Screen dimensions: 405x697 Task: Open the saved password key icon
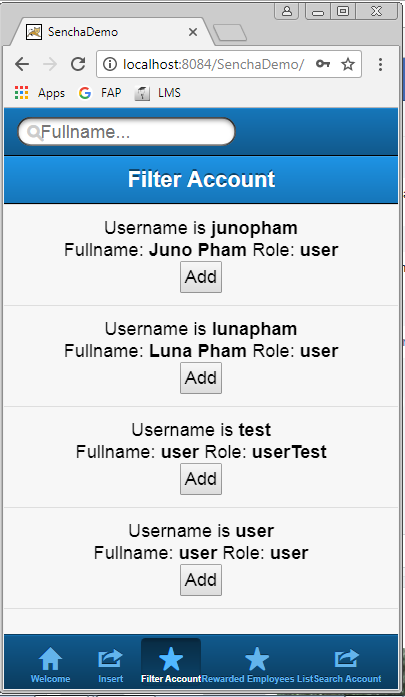[x=323, y=64]
